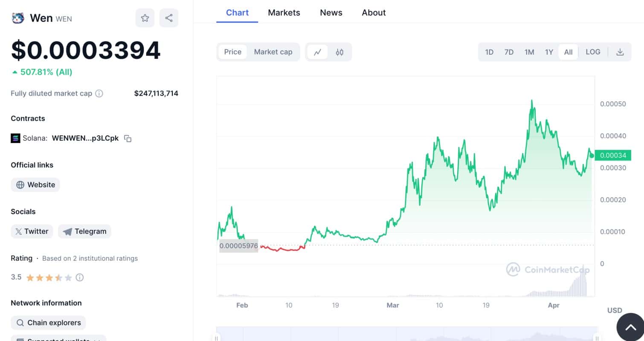The image size is (644, 341).
Task: Go to the News tab
Action: pyautogui.click(x=331, y=13)
